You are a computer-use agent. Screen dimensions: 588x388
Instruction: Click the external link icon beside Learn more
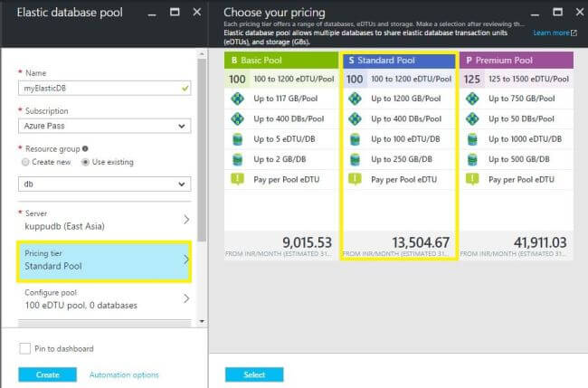(574, 33)
